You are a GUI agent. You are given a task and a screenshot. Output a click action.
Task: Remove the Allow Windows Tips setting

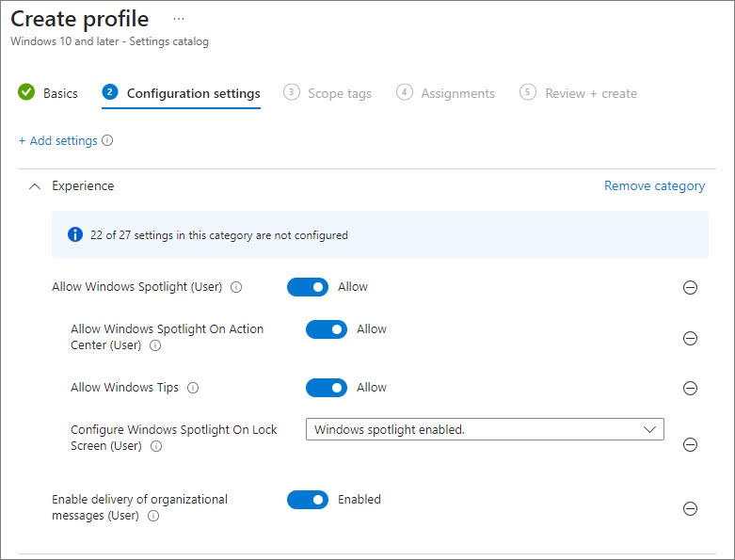click(x=690, y=388)
